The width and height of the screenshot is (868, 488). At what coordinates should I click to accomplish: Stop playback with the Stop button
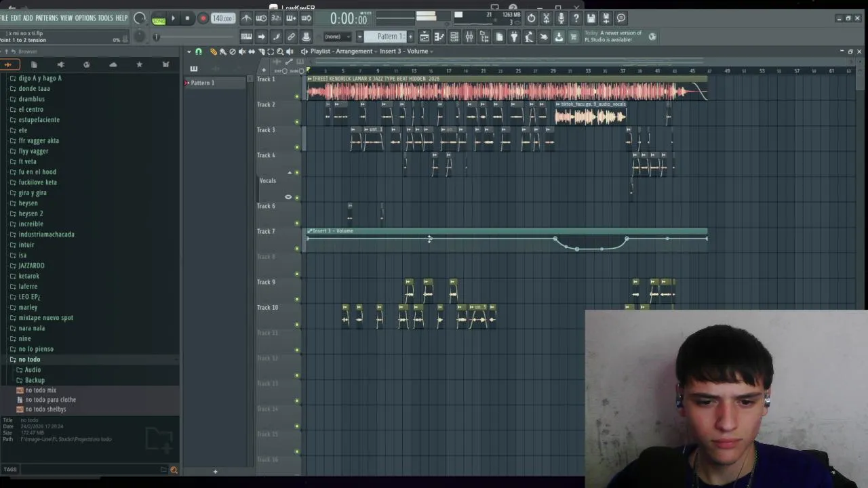[187, 18]
